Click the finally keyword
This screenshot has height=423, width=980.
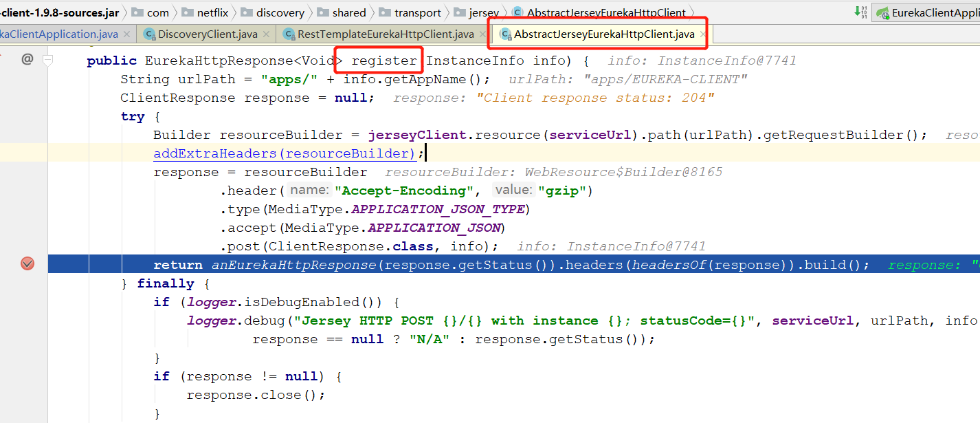coord(166,283)
